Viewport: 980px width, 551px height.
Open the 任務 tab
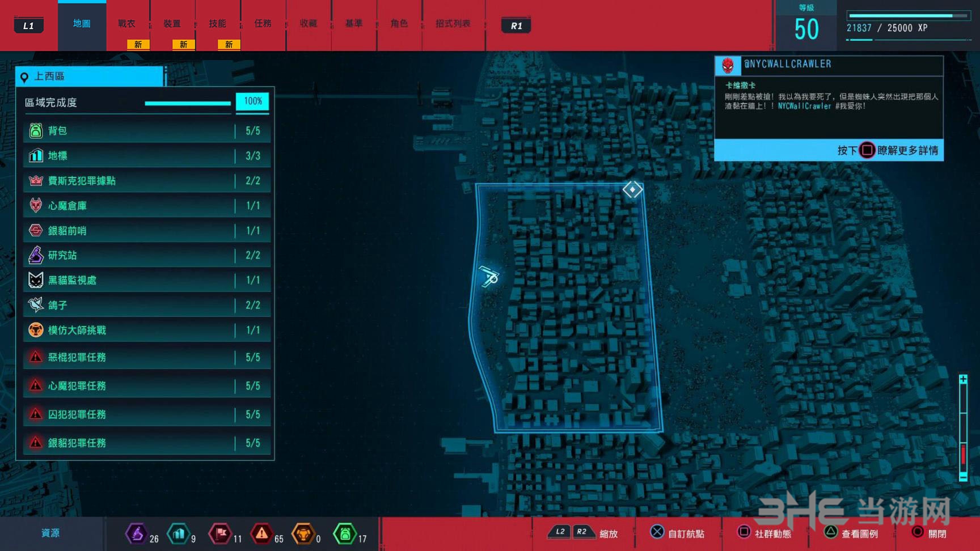point(263,24)
